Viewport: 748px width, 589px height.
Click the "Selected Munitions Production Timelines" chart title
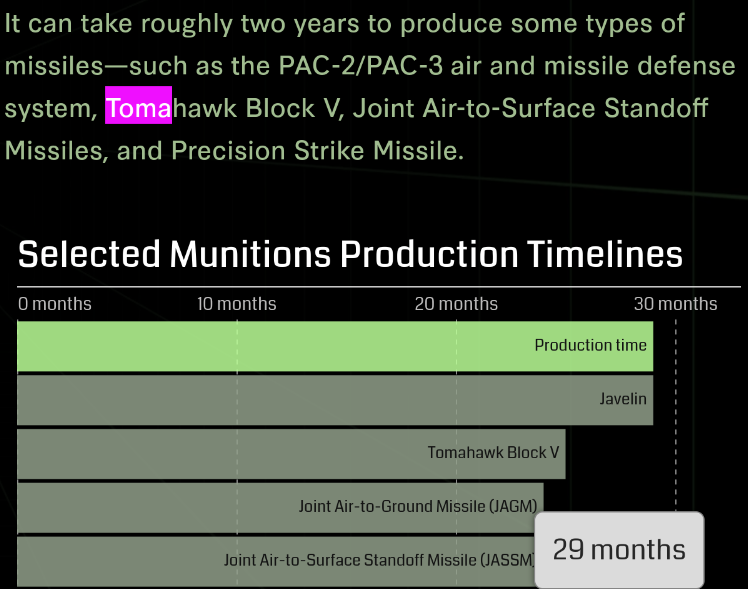click(x=350, y=254)
